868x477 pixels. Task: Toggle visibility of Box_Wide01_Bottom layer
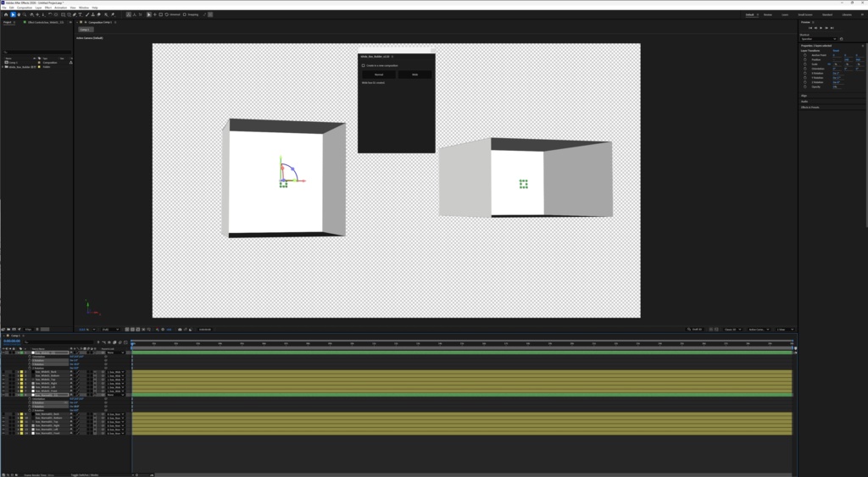[x=3, y=375]
